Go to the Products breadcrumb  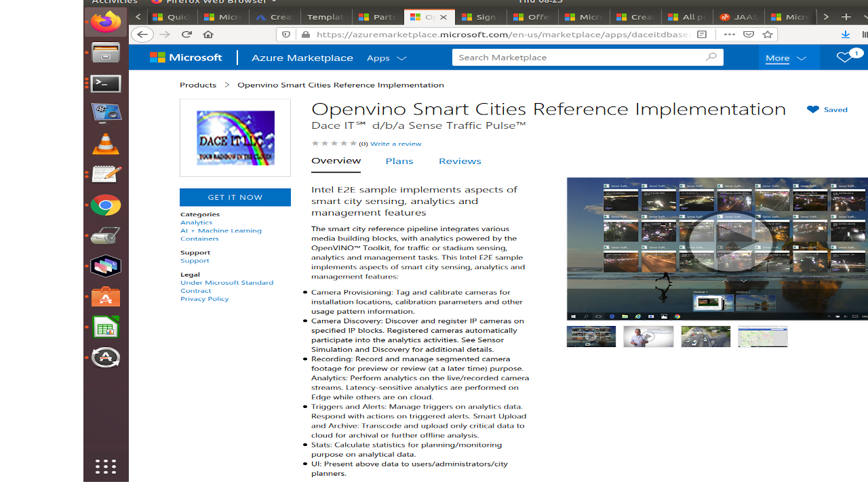(198, 85)
